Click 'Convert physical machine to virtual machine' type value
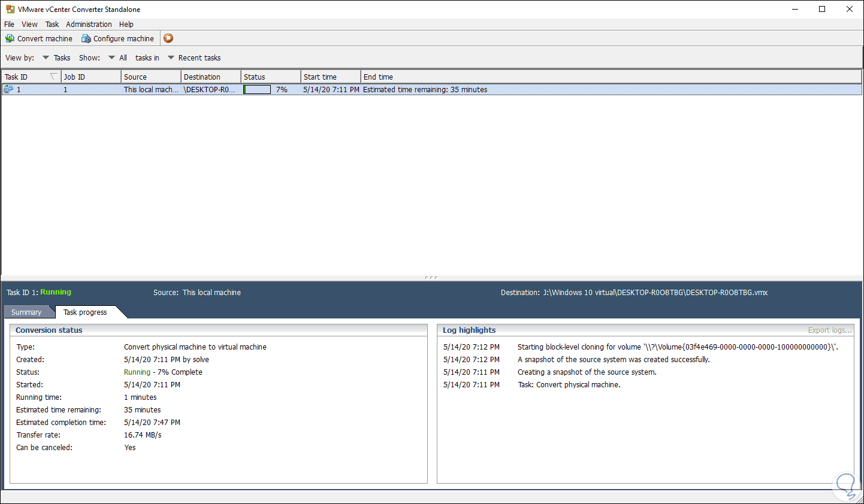The image size is (864, 504). [195, 347]
